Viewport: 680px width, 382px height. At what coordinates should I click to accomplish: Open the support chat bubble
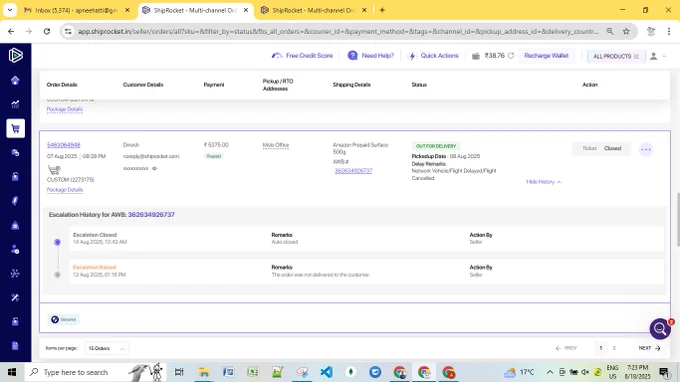660,329
